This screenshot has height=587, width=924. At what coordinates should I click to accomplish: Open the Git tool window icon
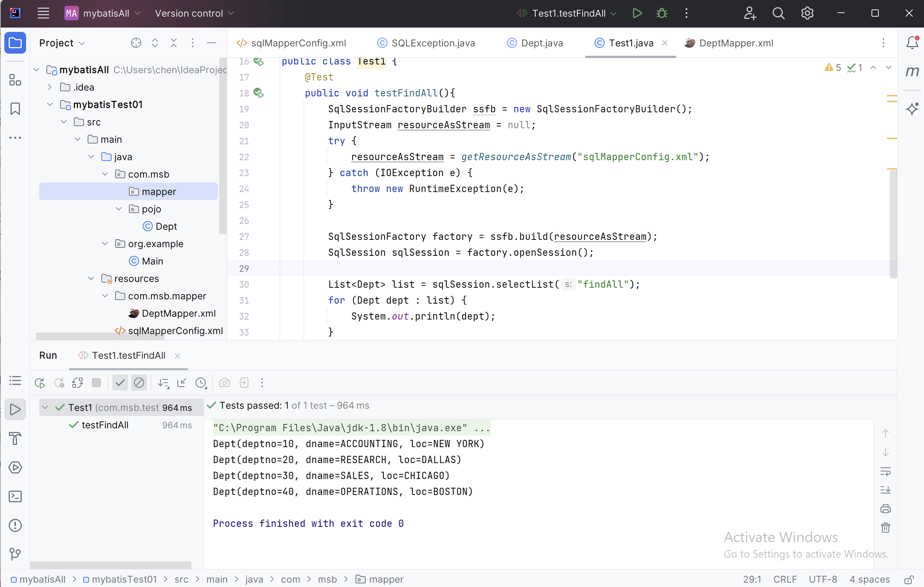15,554
